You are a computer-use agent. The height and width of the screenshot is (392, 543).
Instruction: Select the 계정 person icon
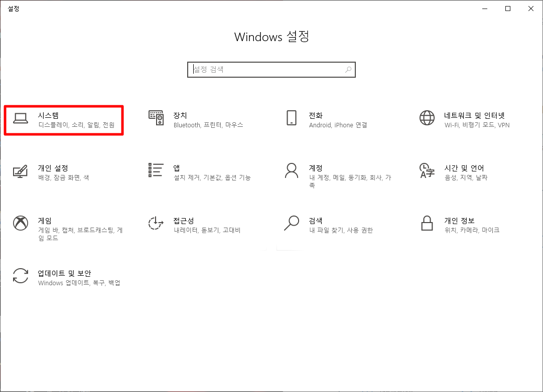pos(292,170)
